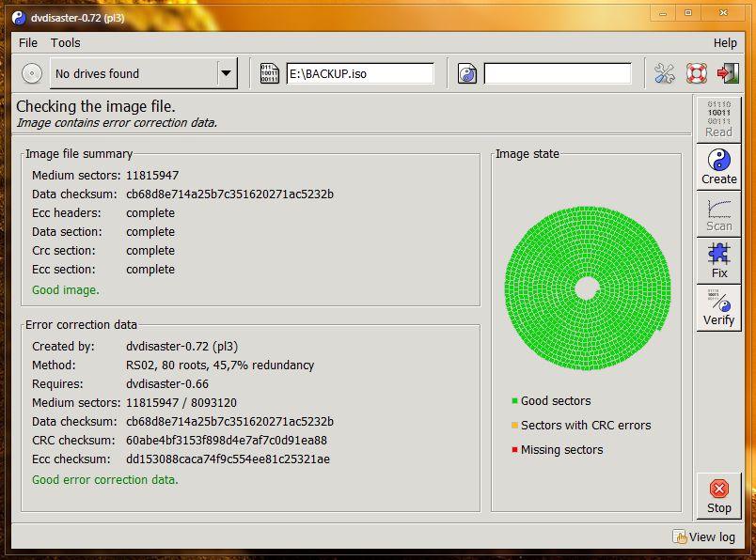Click the yellow CRC errors swatch
The width and height of the screenshot is (756, 560).
[514, 425]
